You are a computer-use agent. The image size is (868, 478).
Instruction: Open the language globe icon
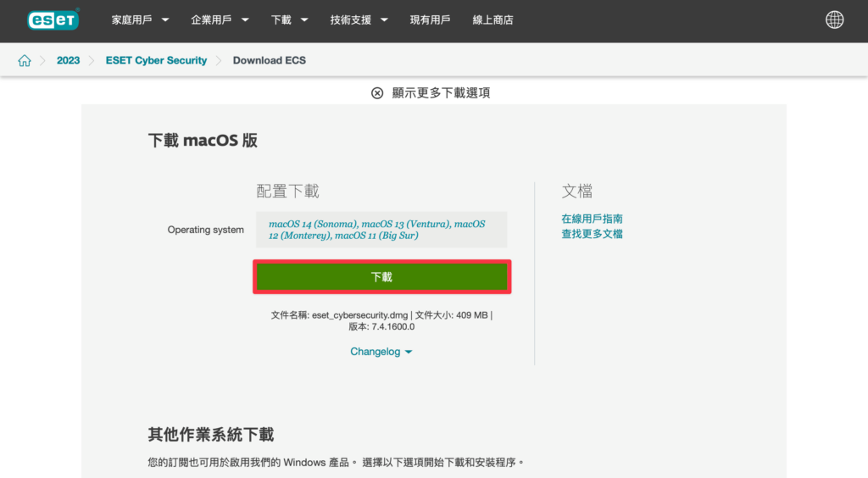[x=834, y=20]
